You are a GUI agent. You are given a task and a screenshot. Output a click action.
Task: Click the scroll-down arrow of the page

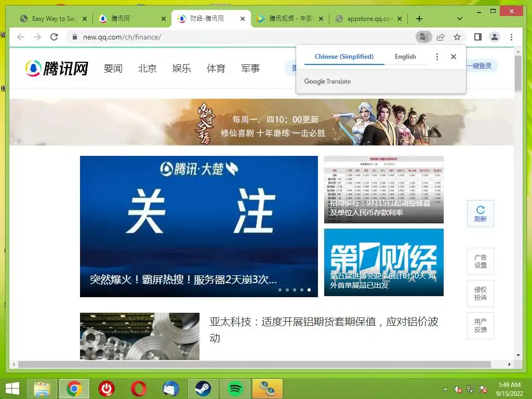(x=518, y=355)
